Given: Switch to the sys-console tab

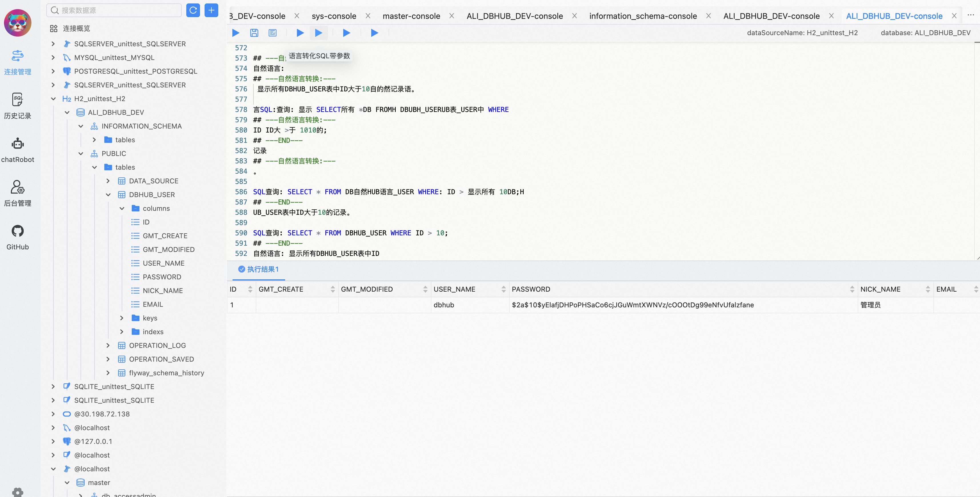Looking at the screenshot, I should [334, 16].
